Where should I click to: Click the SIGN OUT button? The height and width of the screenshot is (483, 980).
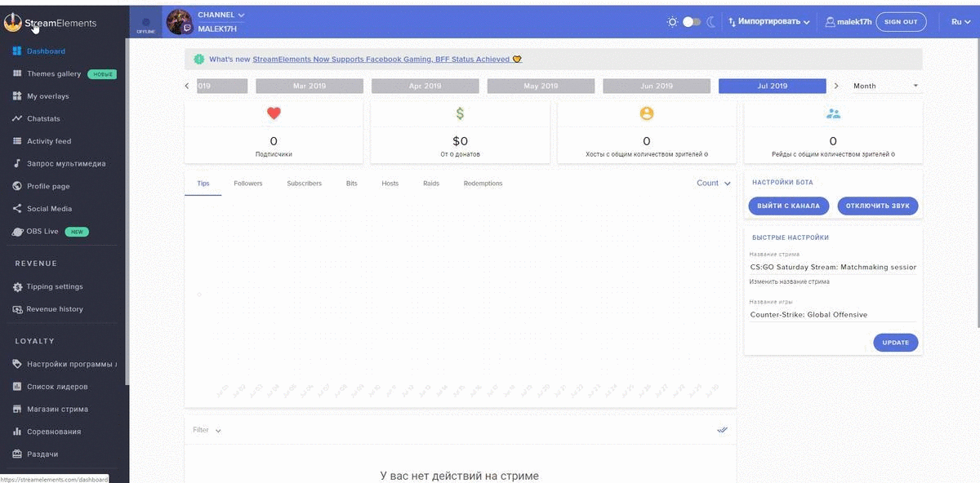[x=901, y=22]
